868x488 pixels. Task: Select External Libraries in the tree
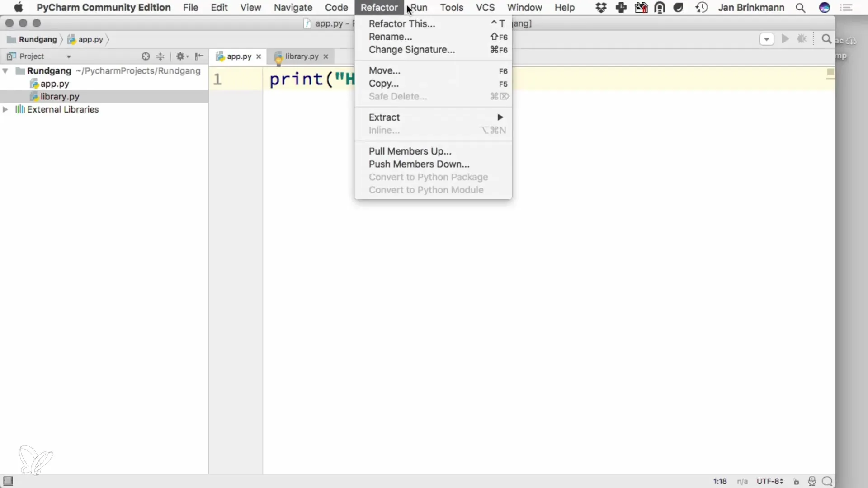(x=62, y=109)
